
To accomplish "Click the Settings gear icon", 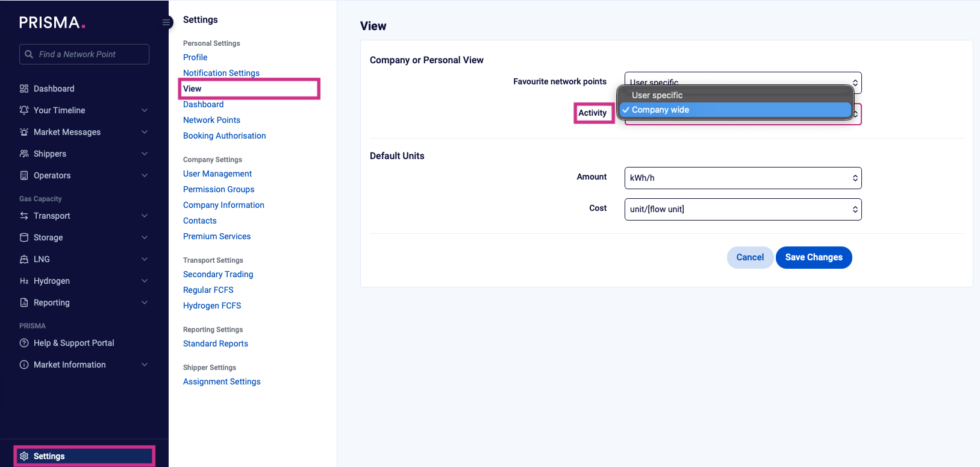I will [x=24, y=456].
